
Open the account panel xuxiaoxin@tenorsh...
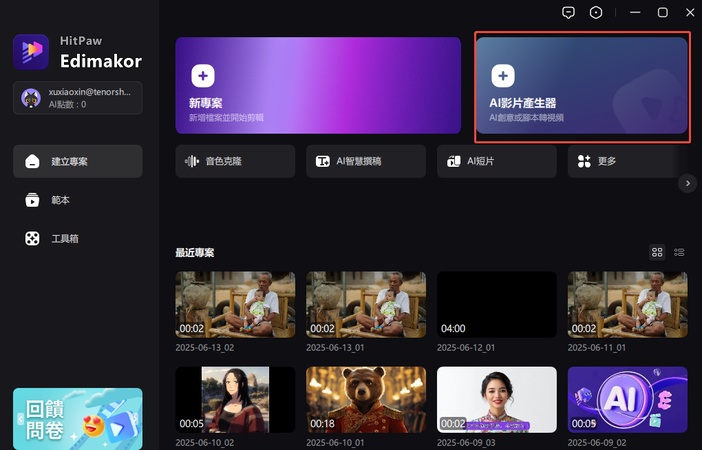(78, 98)
